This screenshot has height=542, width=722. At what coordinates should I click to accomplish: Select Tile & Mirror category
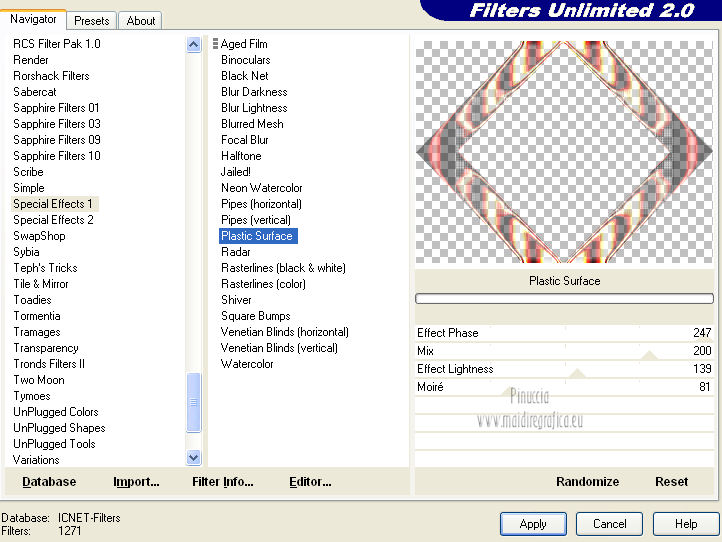(41, 284)
